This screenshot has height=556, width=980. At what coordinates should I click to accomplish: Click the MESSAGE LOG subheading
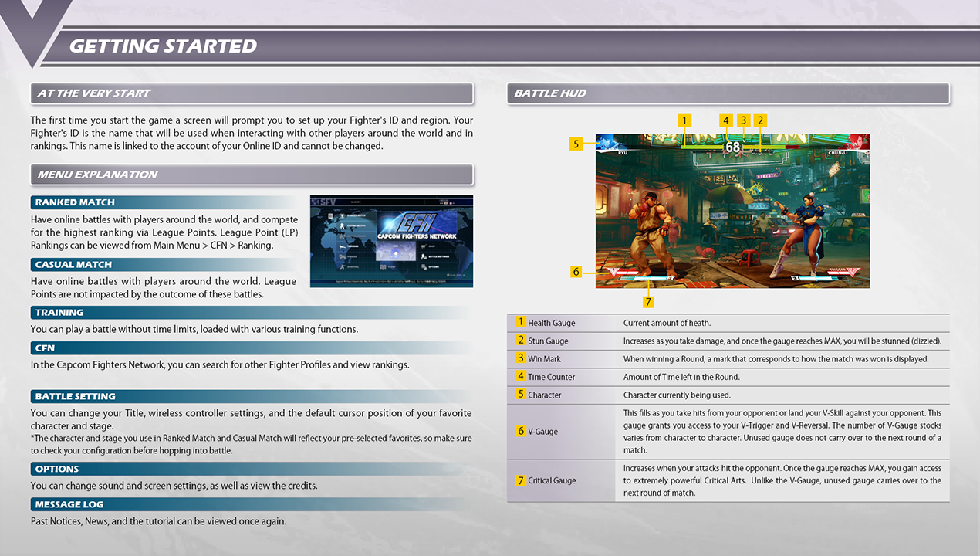pos(69,504)
